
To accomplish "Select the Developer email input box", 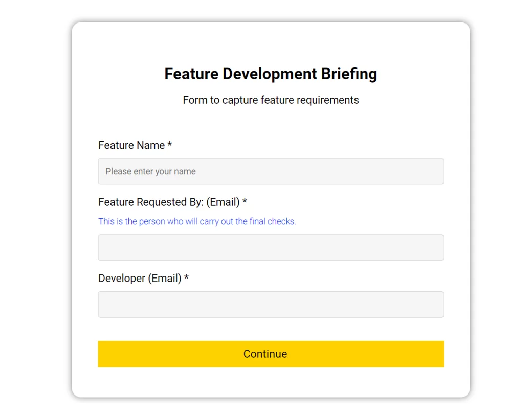I will (x=271, y=305).
